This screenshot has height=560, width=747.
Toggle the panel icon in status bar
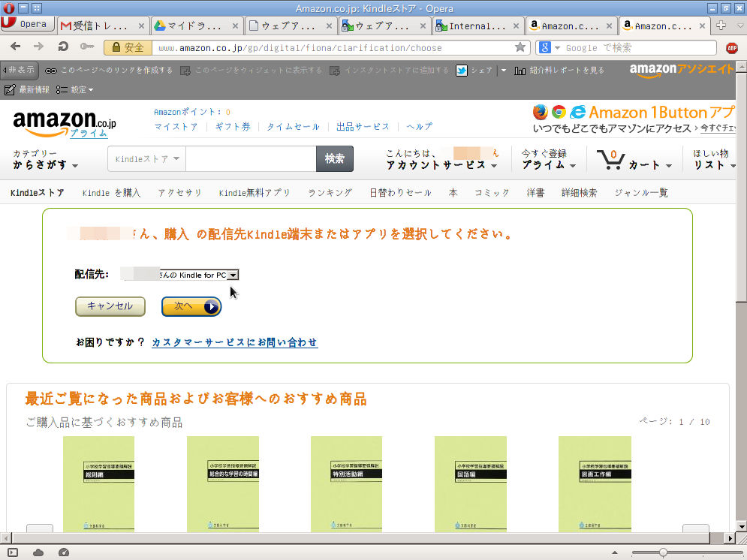coord(12,552)
